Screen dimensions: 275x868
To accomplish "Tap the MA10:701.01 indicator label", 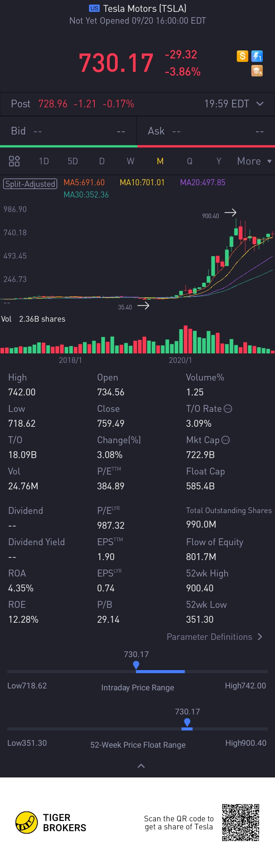I will coord(142,183).
